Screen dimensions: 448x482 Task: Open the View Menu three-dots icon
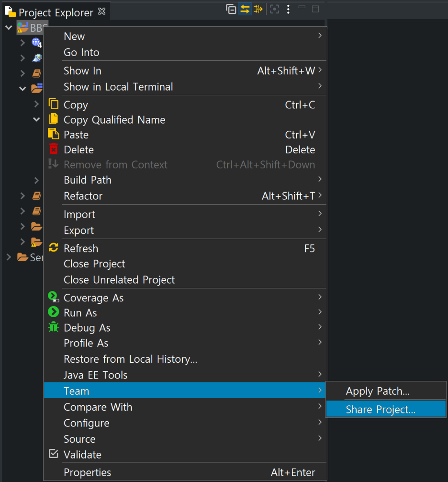(288, 9)
